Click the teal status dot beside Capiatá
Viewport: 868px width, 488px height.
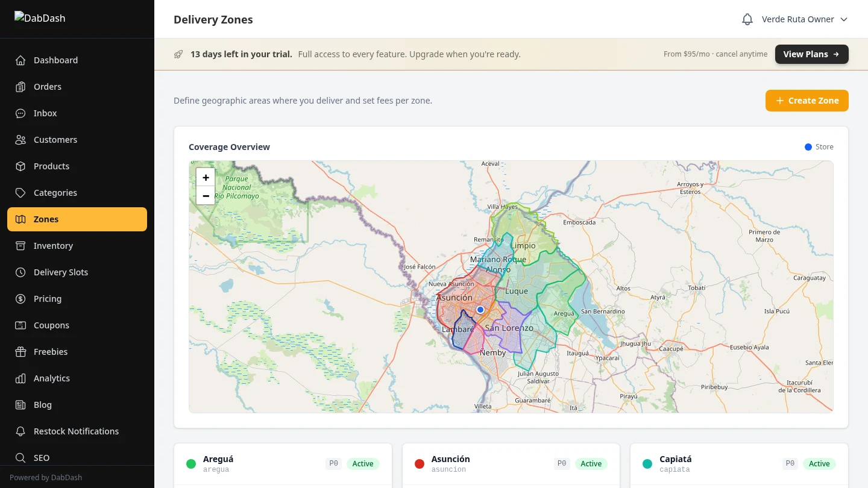click(647, 463)
